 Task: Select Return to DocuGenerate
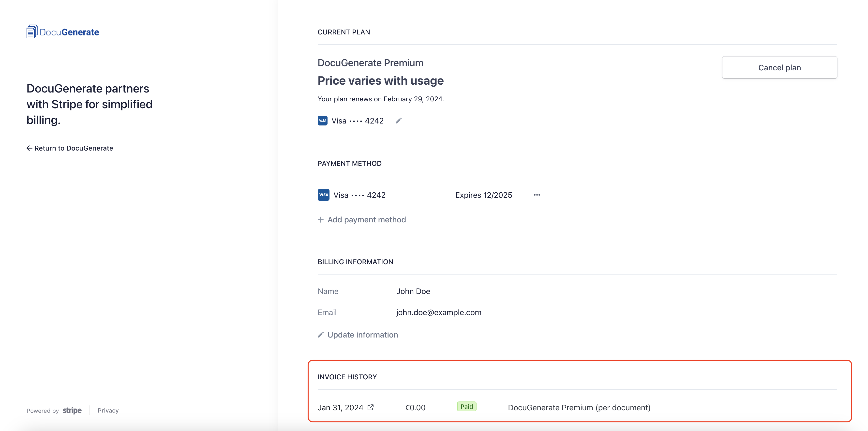(x=73, y=148)
